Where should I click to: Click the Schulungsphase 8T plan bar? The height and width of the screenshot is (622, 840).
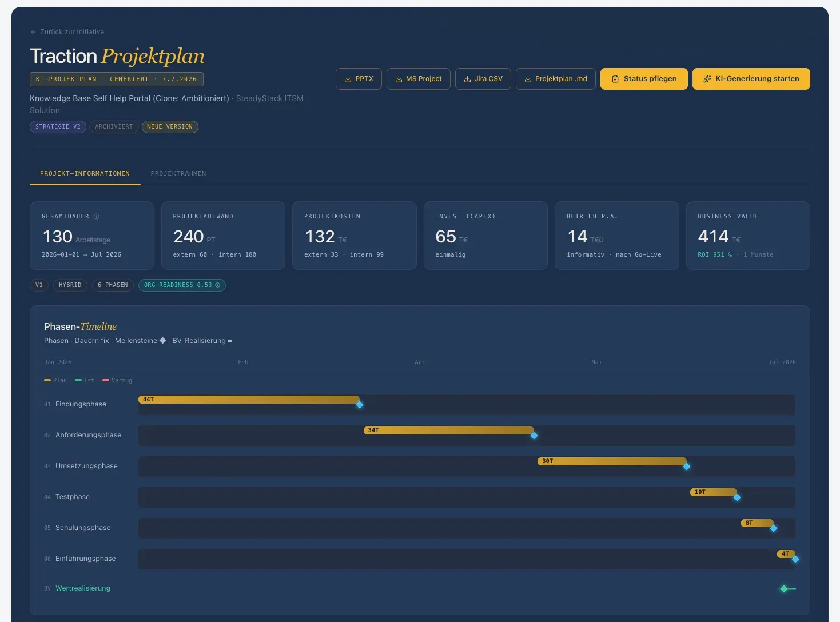coord(757,523)
